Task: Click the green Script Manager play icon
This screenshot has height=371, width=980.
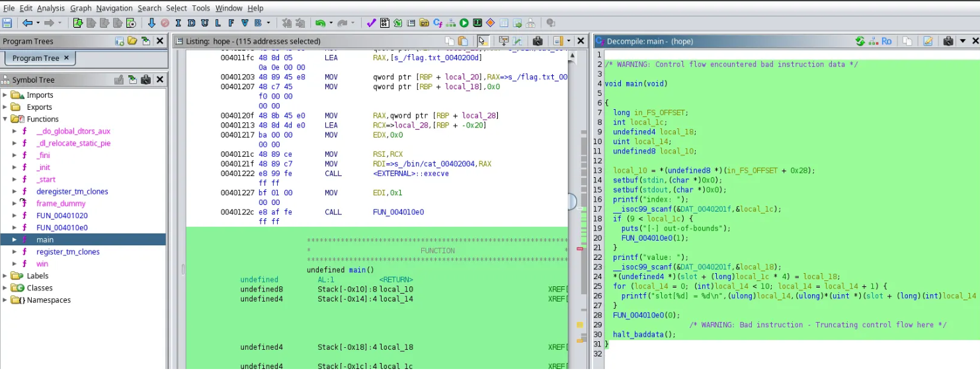Action: point(464,23)
